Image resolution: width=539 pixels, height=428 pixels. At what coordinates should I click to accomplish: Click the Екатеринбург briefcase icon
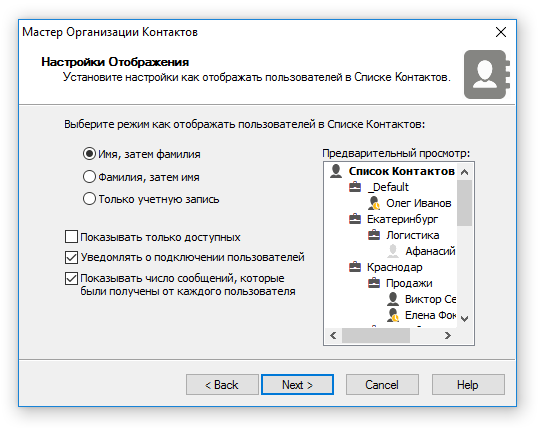(355, 219)
